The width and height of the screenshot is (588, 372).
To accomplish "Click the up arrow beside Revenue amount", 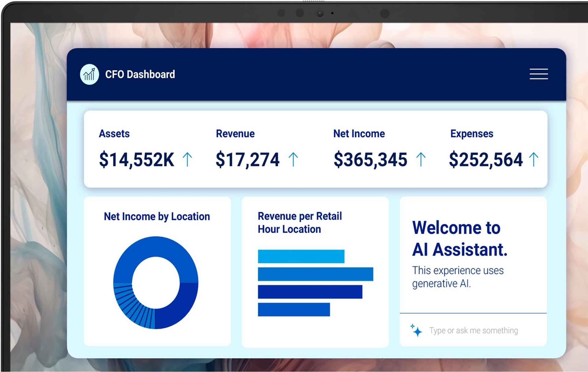I will point(293,160).
